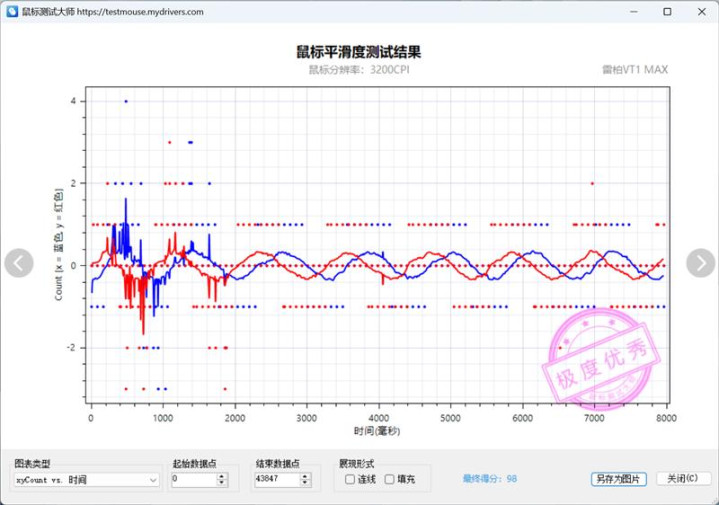Click inside the 结束数据点 input field

[275, 480]
